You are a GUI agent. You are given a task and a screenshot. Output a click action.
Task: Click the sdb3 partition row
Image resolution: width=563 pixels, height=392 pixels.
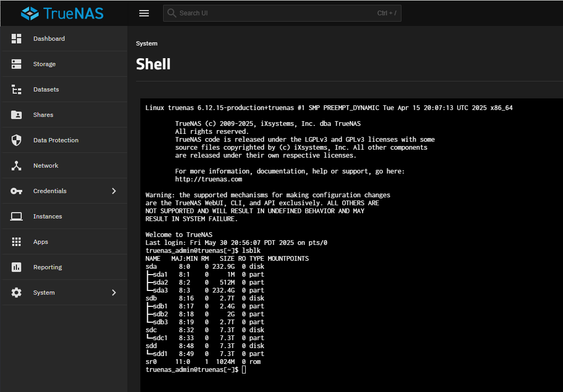click(x=204, y=322)
